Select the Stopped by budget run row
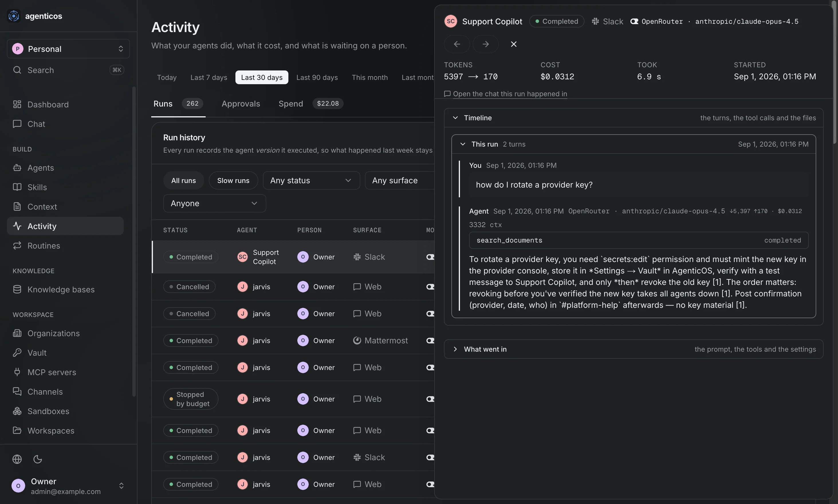Viewport: 838px width, 504px height. coord(293,399)
